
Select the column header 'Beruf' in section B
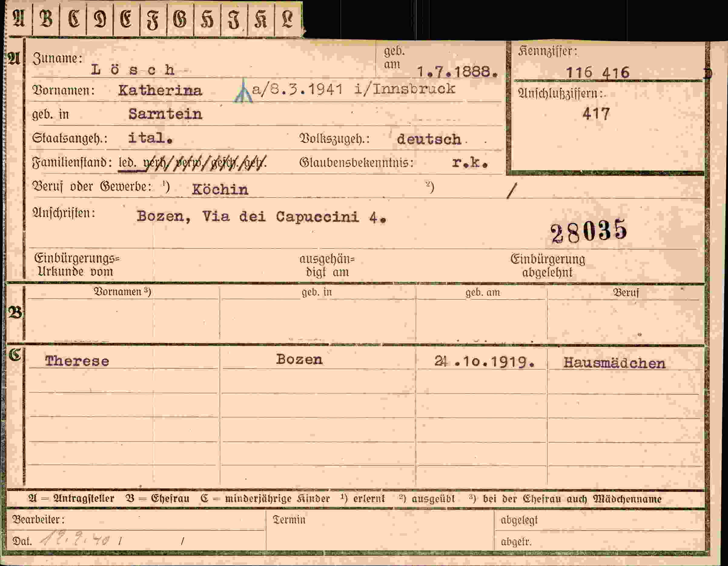[x=626, y=292]
